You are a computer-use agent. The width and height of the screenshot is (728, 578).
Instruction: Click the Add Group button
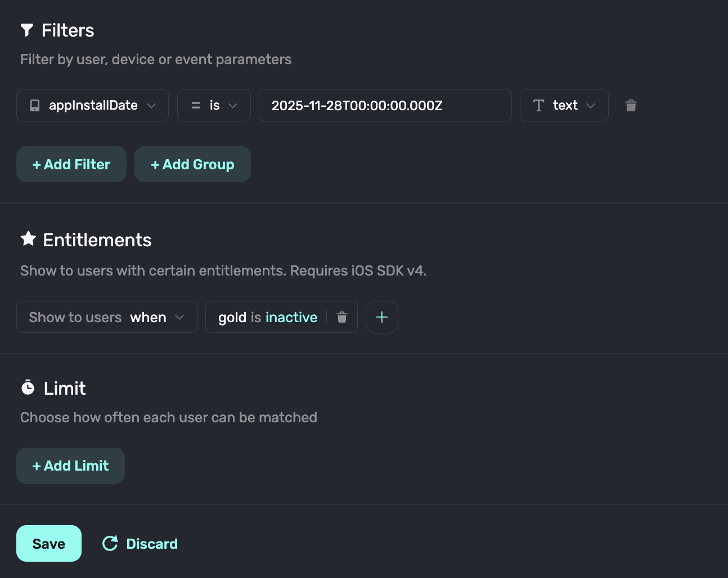point(192,164)
